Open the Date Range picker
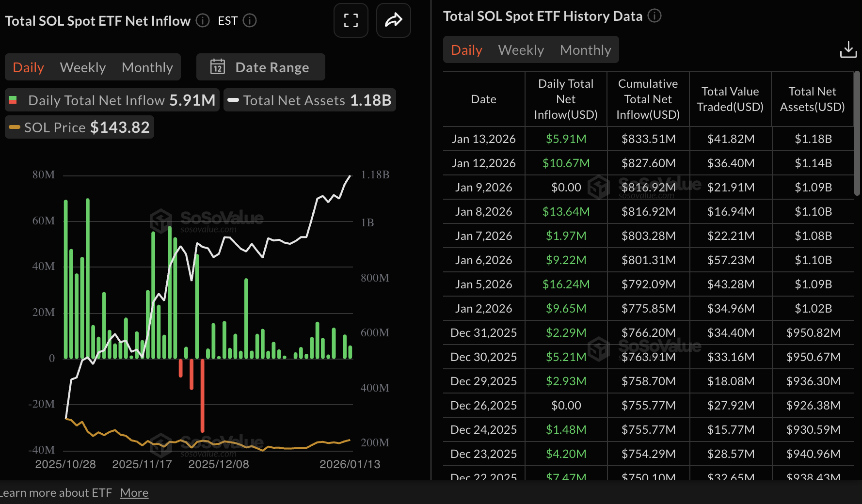This screenshot has width=862, height=504. [x=261, y=67]
